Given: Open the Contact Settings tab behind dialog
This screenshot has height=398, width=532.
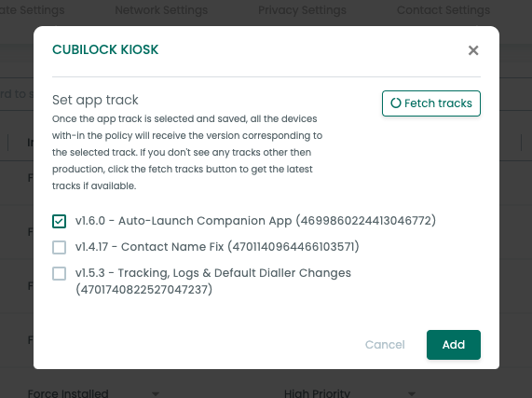Looking at the screenshot, I should pyautogui.click(x=443, y=10).
